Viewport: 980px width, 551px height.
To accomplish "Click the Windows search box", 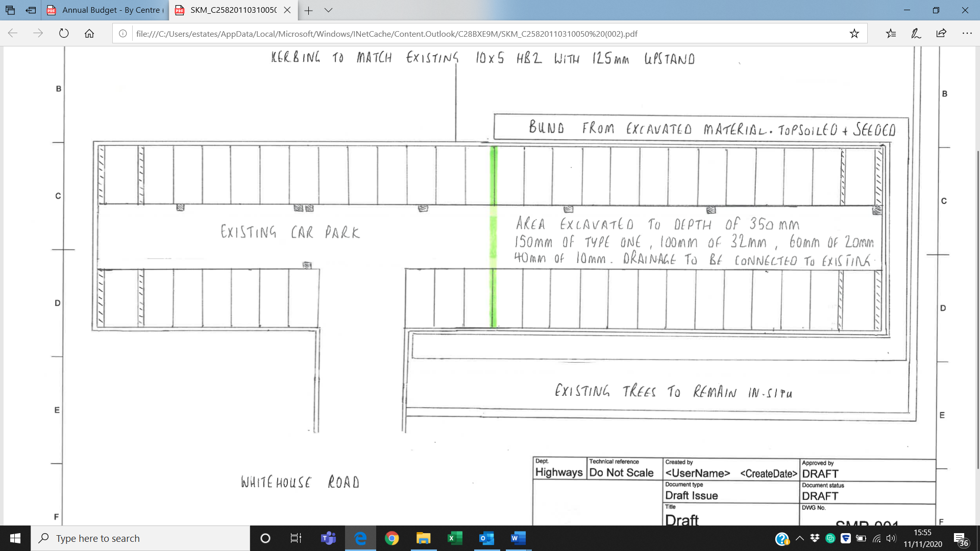I will coord(140,538).
